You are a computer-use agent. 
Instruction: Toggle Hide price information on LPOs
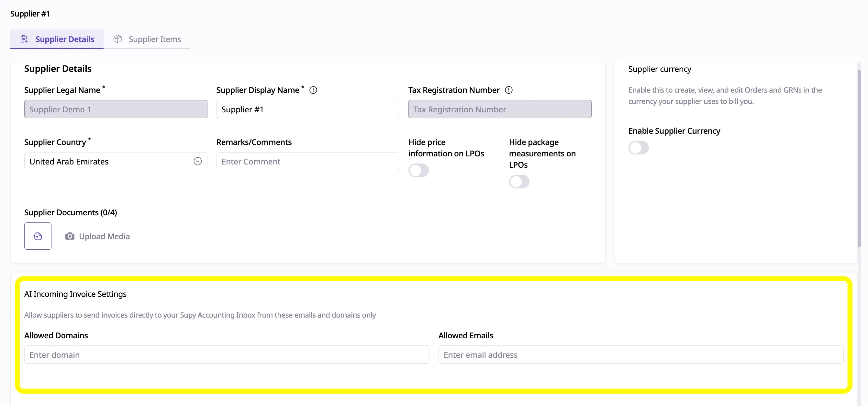[x=418, y=170]
